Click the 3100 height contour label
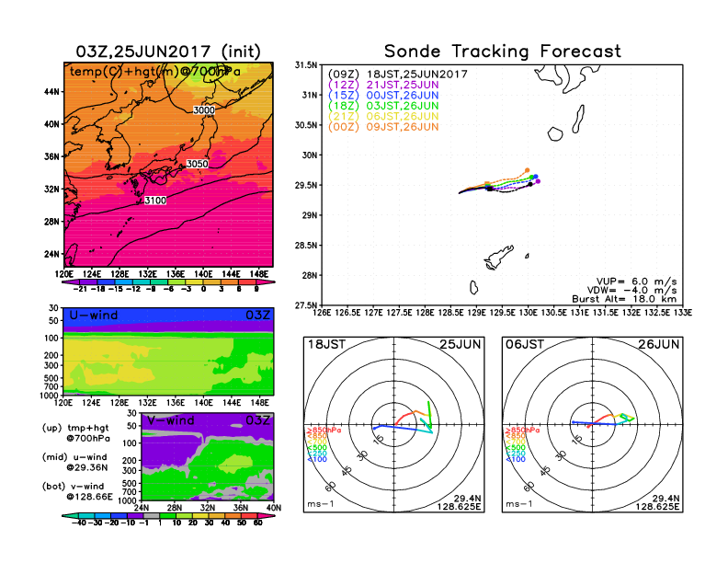The image size is (728, 563). pyautogui.click(x=155, y=201)
